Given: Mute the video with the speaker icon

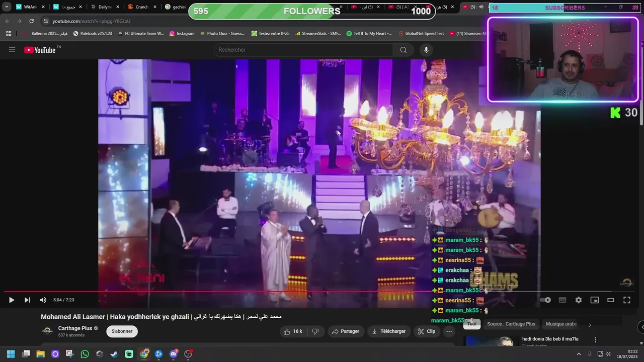Looking at the screenshot, I should click(x=43, y=300).
